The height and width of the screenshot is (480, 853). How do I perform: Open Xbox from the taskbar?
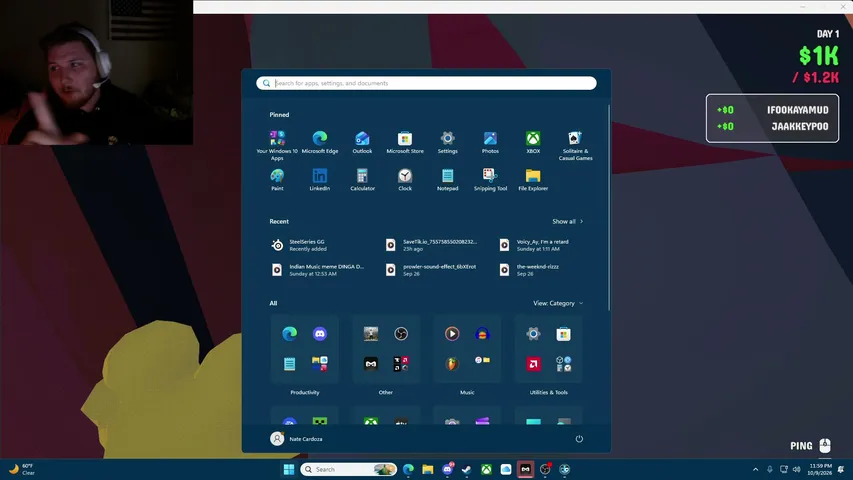(486, 469)
